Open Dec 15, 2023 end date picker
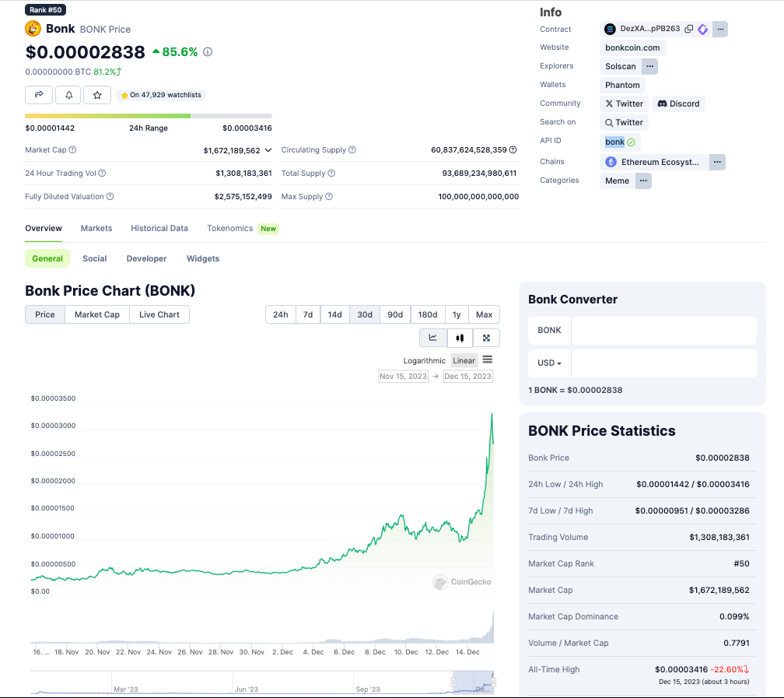Image resolution: width=784 pixels, height=698 pixels. [x=468, y=377]
